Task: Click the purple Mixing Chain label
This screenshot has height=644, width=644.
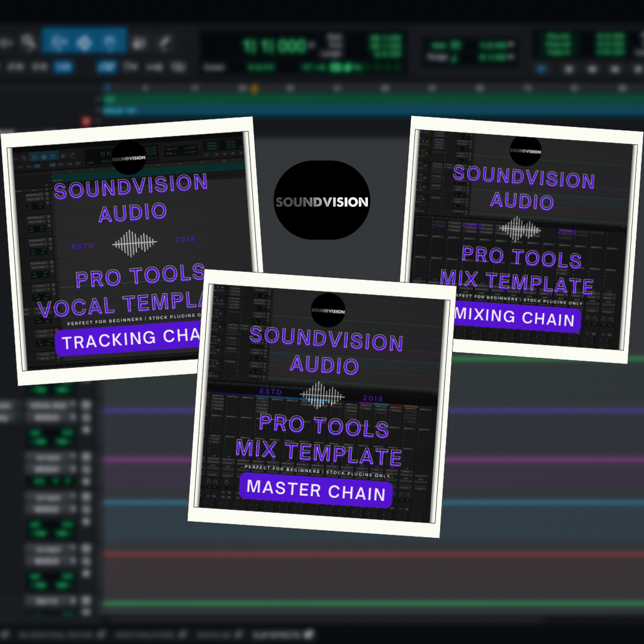Action: coord(516,318)
